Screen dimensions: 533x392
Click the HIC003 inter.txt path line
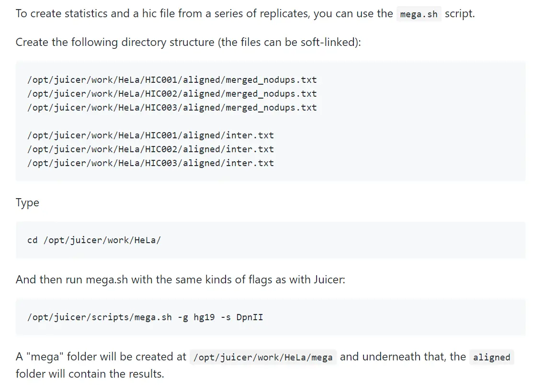tap(150, 163)
